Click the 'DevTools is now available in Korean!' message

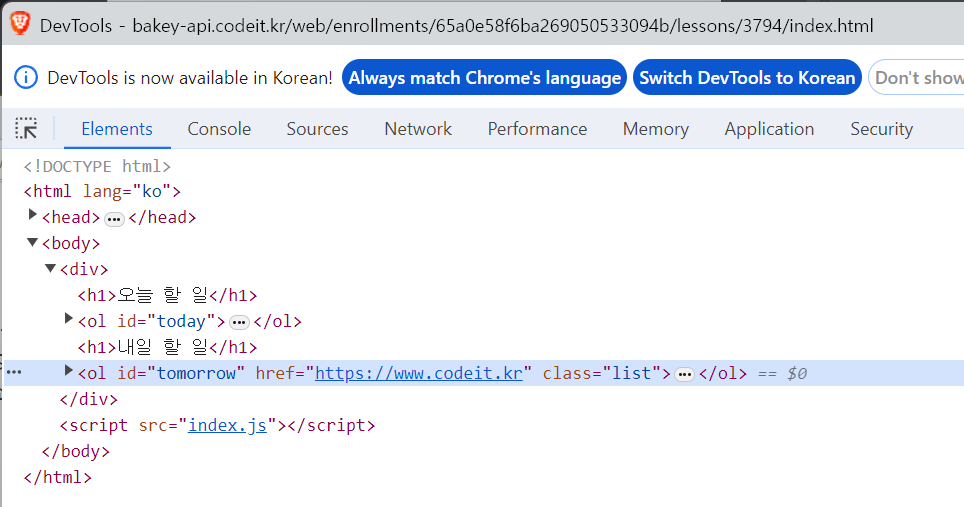pyautogui.click(x=189, y=78)
